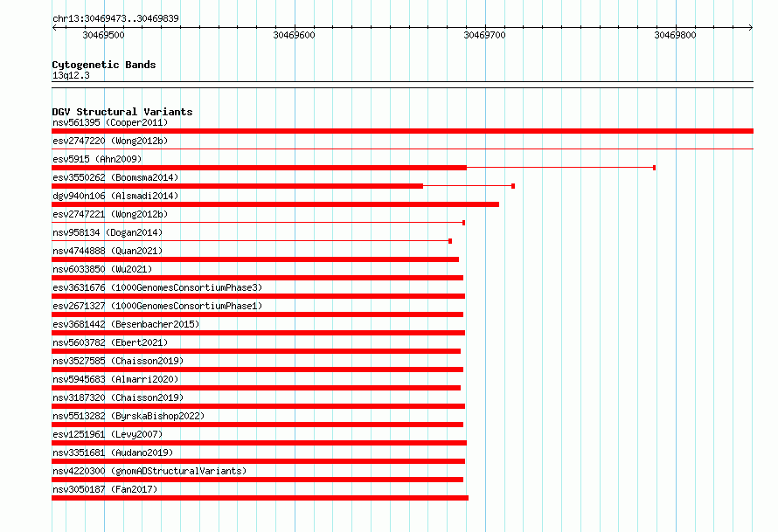Click the red bar of nsv3050187 (Fan2017)
The image size is (778, 532).
point(260,498)
